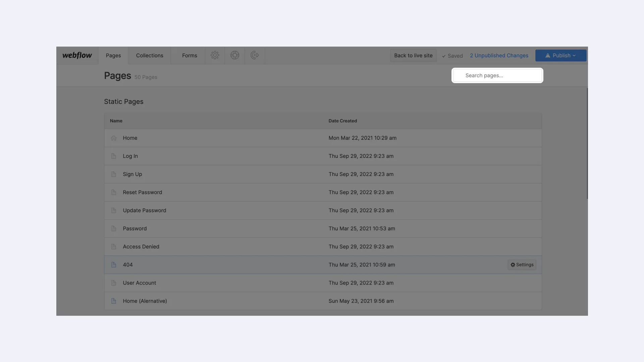This screenshot has width=644, height=362.
Task: Click the Access Denied page icon
Action: click(114, 247)
